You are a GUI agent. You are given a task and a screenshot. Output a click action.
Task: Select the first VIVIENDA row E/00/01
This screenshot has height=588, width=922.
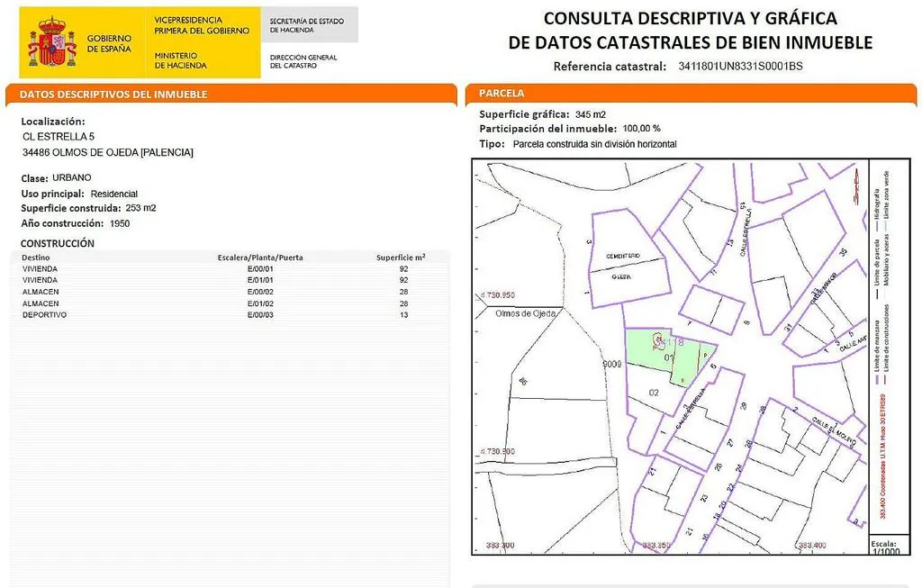[230, 268]
